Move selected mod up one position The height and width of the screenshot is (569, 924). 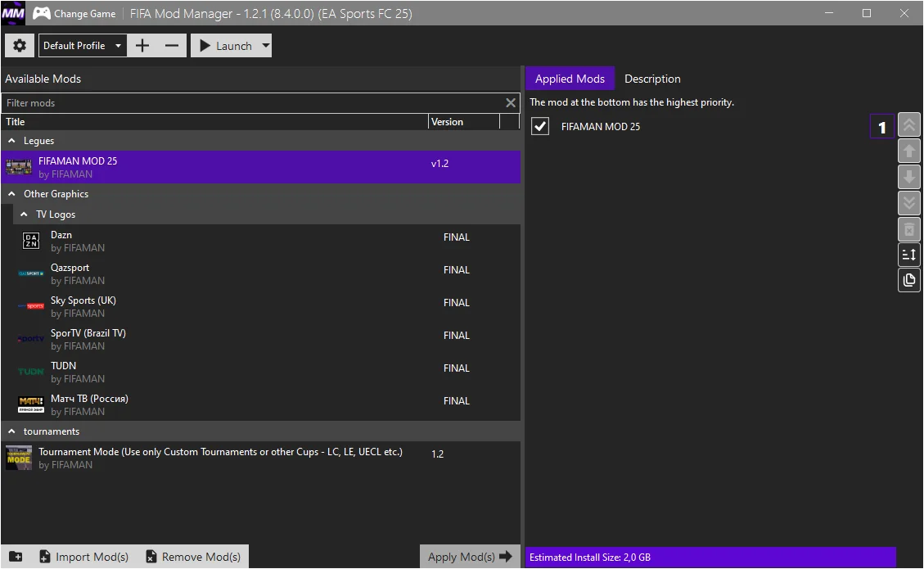click(908, 151)
